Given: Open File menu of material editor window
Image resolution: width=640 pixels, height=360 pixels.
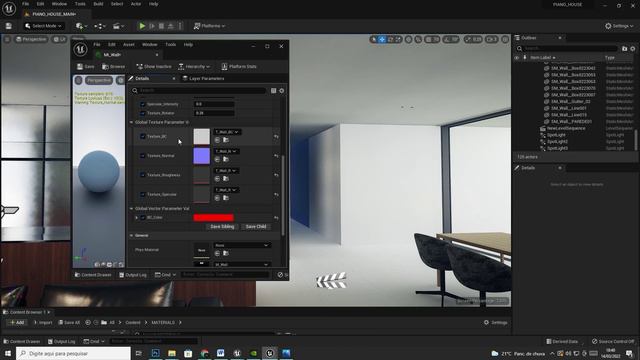Looking at the screenshot, I should [x=97, y=44].
